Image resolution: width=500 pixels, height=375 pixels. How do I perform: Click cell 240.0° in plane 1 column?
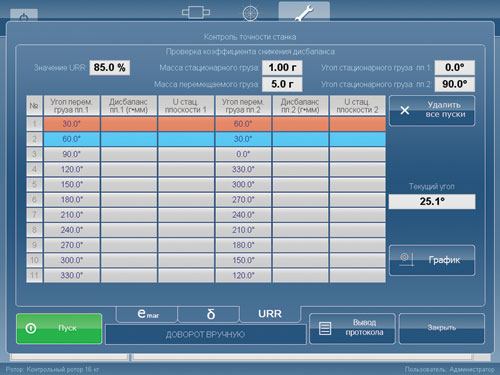[x=72, y=230]
